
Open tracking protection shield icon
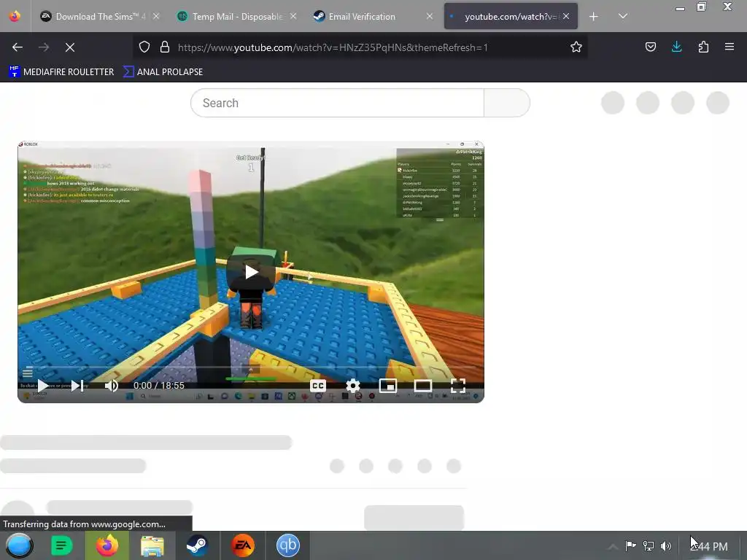pos(144,47)
